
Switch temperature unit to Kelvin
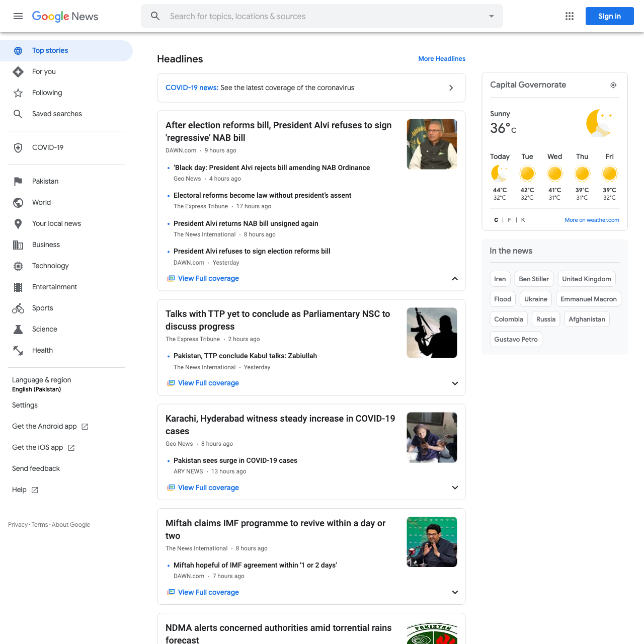[x=523, y=220]
